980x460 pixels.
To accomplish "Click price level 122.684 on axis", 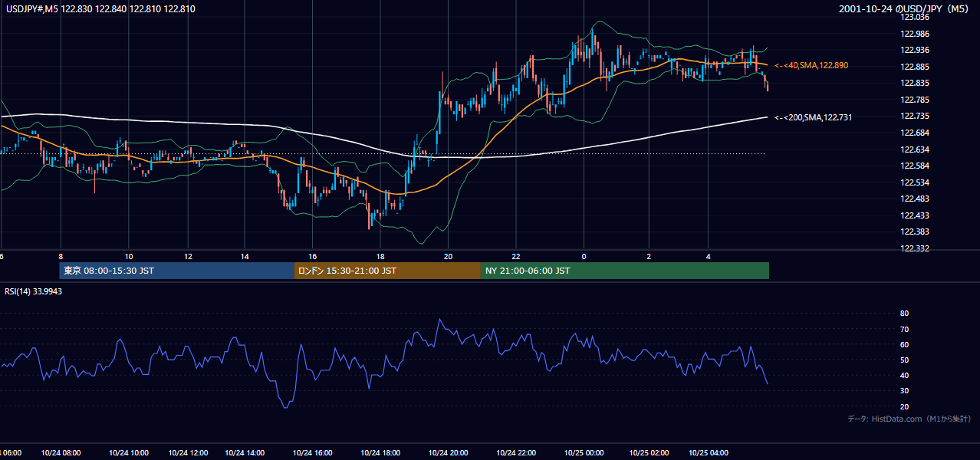I will (x=915, y=133).
